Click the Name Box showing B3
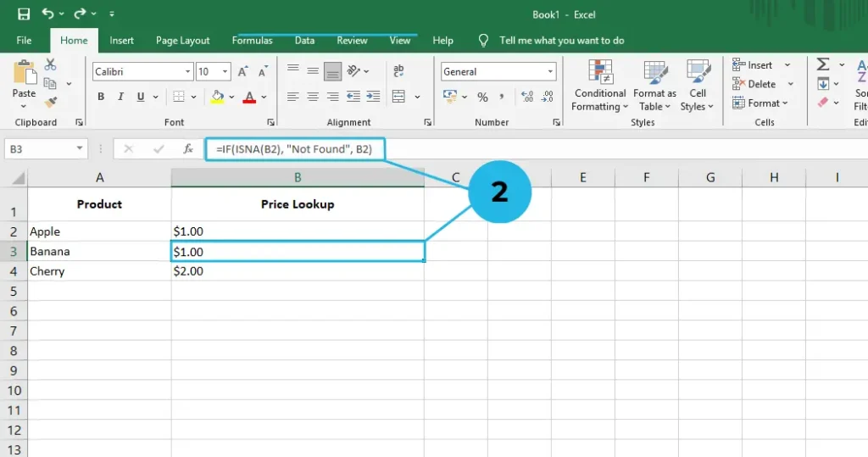 (x=46, y=149)
